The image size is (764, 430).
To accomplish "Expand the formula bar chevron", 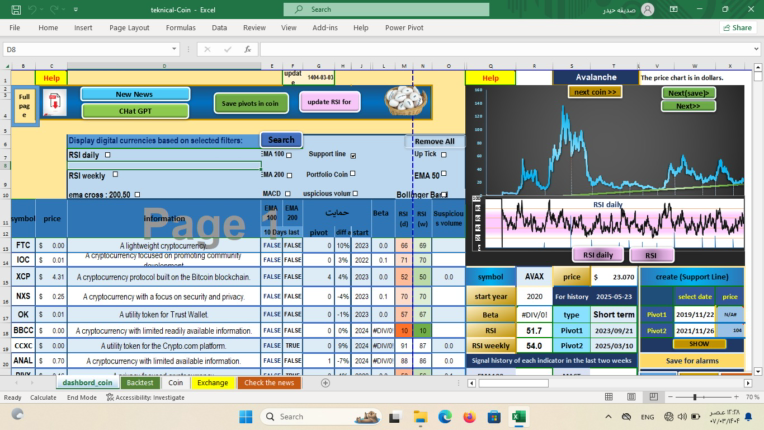I will pyautogui.click(x=756, y=49).
